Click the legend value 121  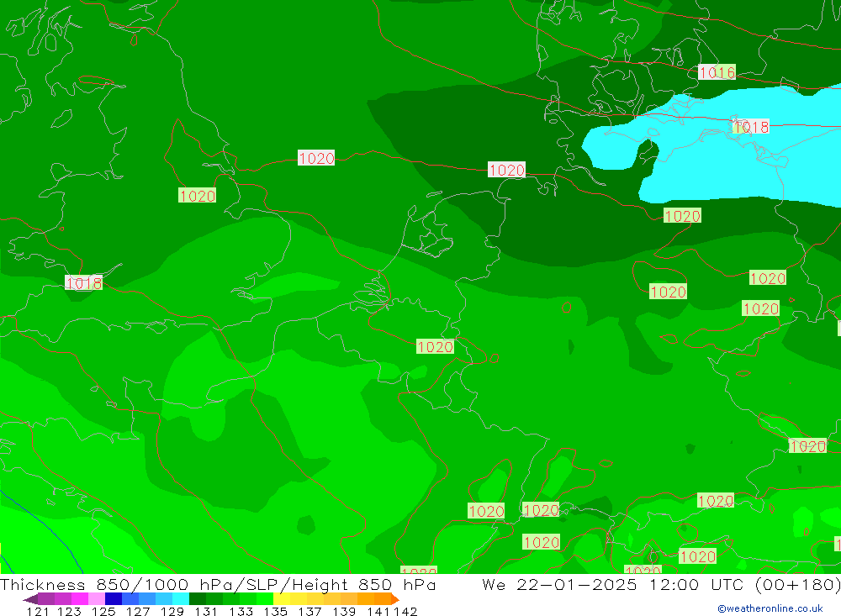pos(37,611)
